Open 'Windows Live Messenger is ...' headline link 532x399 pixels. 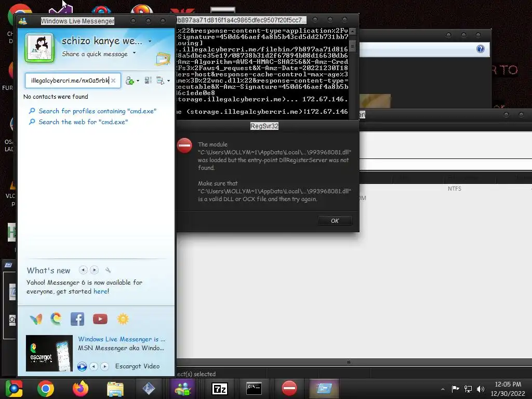122,339
